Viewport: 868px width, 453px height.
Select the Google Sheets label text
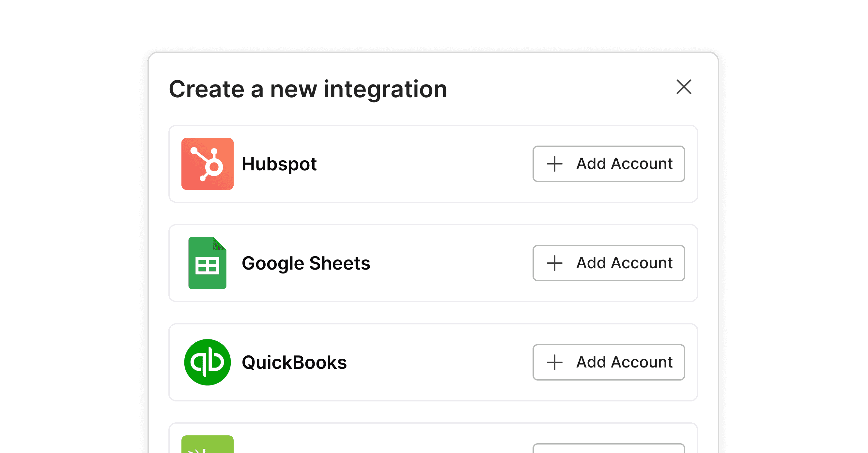306,263
